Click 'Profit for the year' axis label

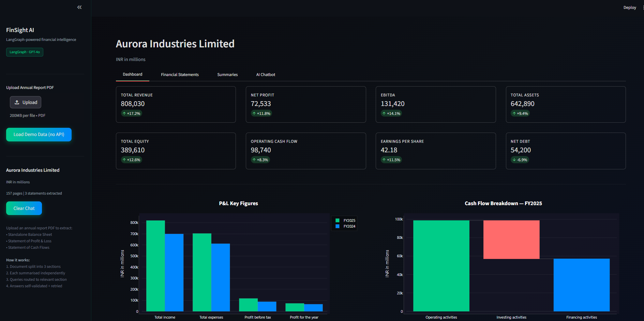pos(304,317)
